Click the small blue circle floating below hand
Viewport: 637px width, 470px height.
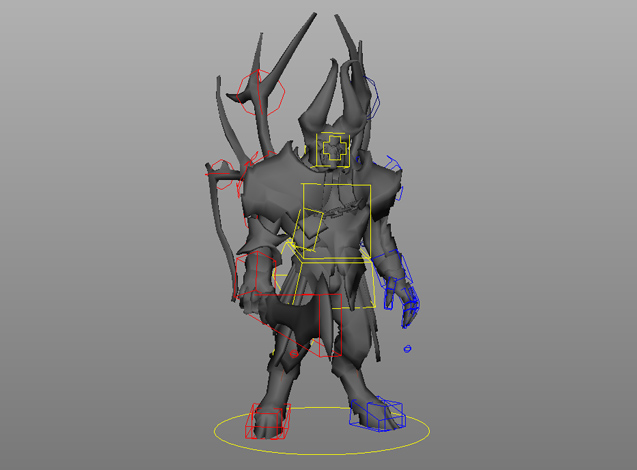tap(408, 348)
